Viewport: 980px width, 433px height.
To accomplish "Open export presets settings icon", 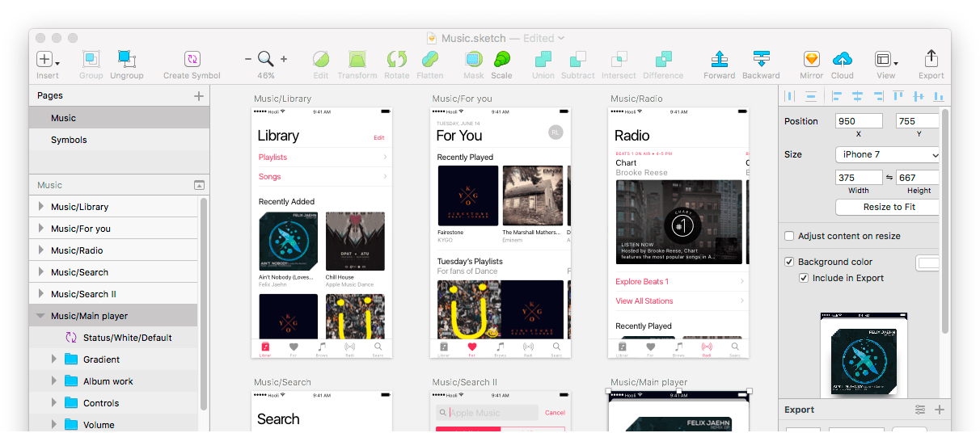I will pyautogui.click(x=920, y=410).
